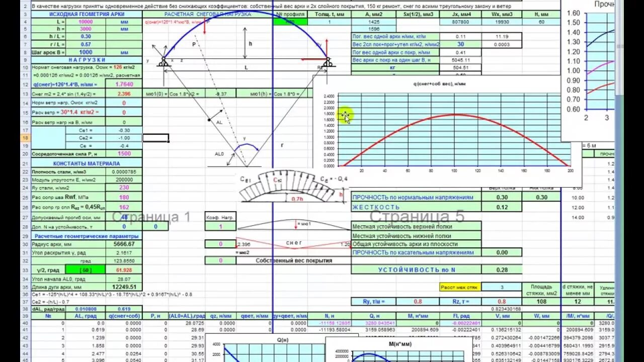This screenshot has height=362, width=644.
Task: Select the Шаг арок B value 1000
Action: tap(86, 52)
